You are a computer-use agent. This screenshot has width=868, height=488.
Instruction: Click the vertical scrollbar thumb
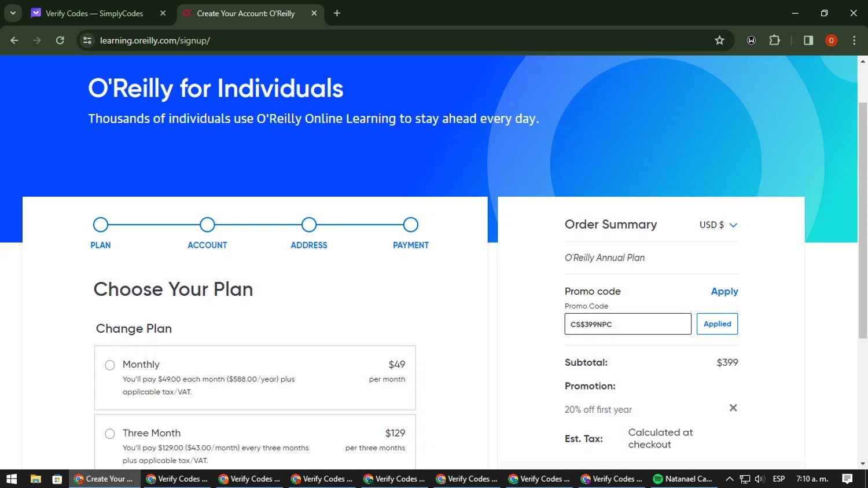(863, 220)
